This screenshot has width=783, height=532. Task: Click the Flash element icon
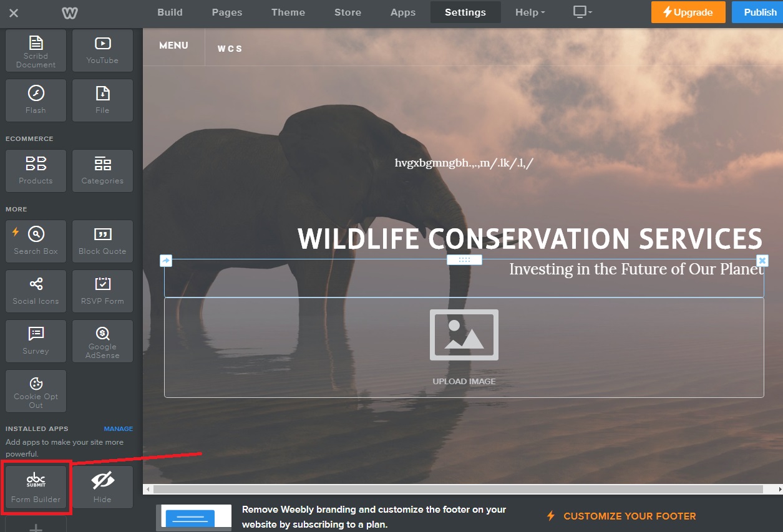tap(36, 100)
